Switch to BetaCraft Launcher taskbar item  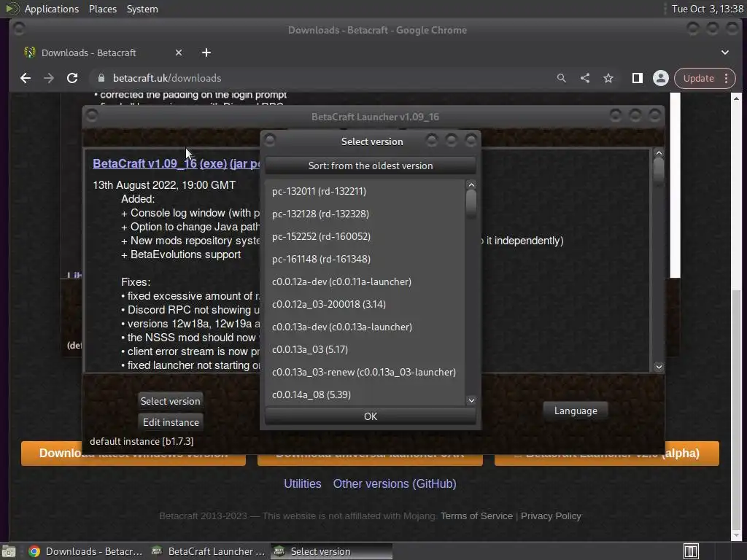[x=208, y=551]
